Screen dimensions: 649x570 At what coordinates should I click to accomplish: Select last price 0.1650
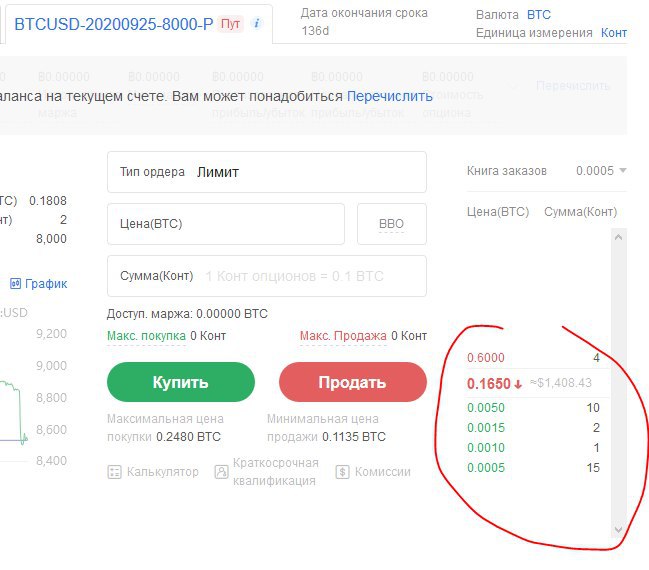click(x=488, y=384)
